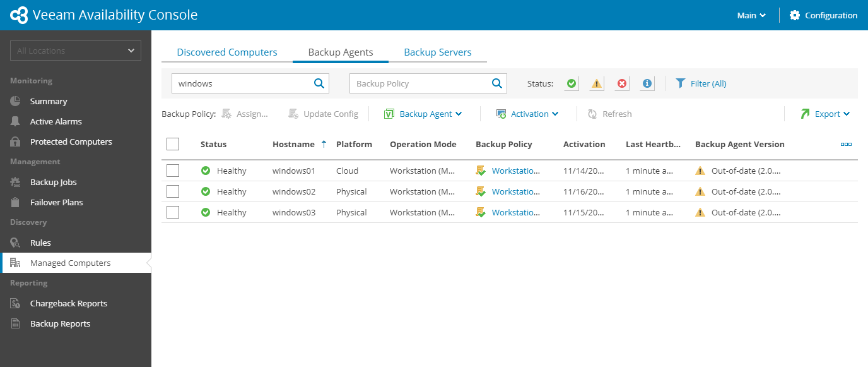Open Filter (All) options
Screen dimensions: 868x367
(x=701, y=83)
